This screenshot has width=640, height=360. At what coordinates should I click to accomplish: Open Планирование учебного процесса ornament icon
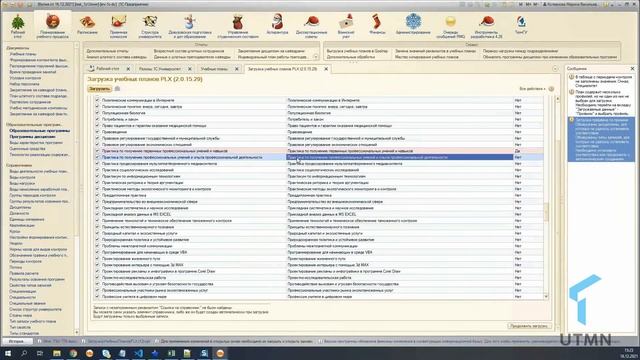52,25
